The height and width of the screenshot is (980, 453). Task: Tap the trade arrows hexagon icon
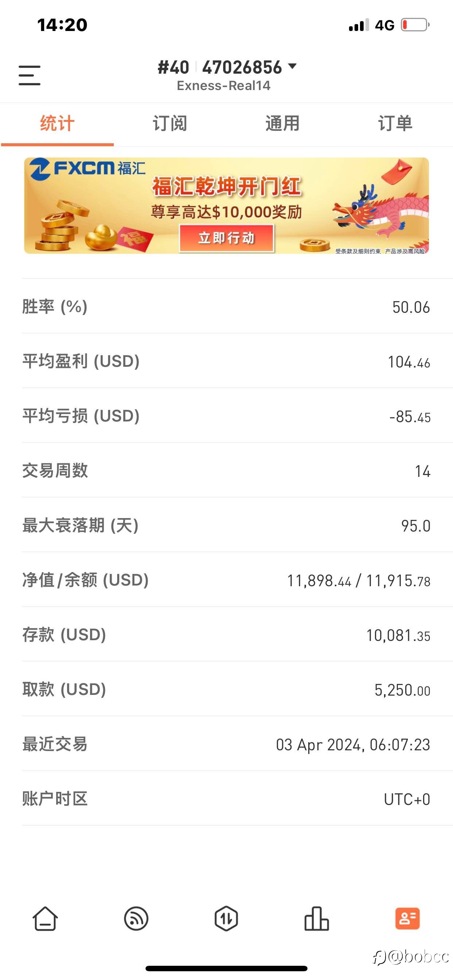[226, 918]
